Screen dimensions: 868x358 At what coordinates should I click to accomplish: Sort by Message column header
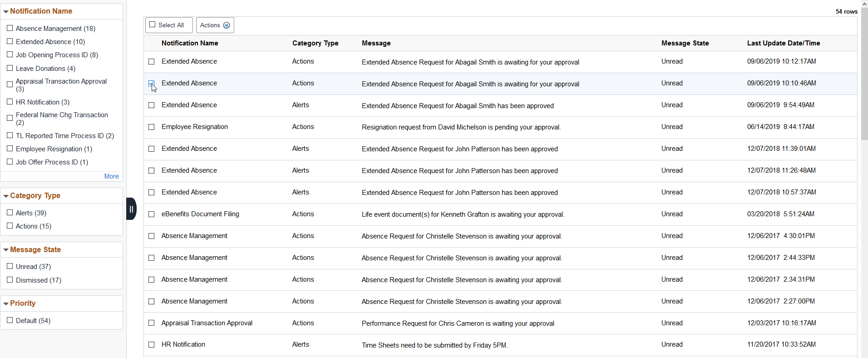[376, 43]
